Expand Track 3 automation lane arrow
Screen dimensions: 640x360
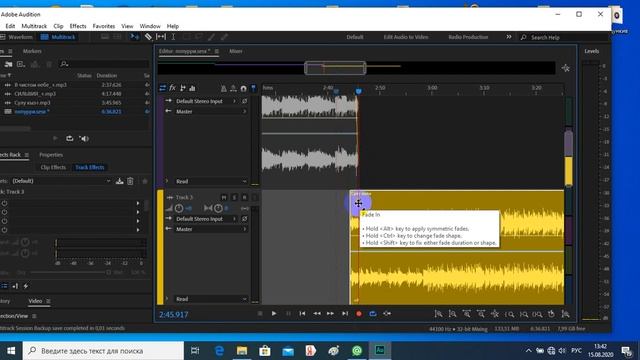pos(167,299)
